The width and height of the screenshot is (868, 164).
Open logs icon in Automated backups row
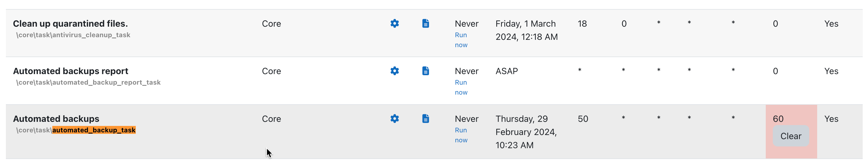(x=425, y=119)
